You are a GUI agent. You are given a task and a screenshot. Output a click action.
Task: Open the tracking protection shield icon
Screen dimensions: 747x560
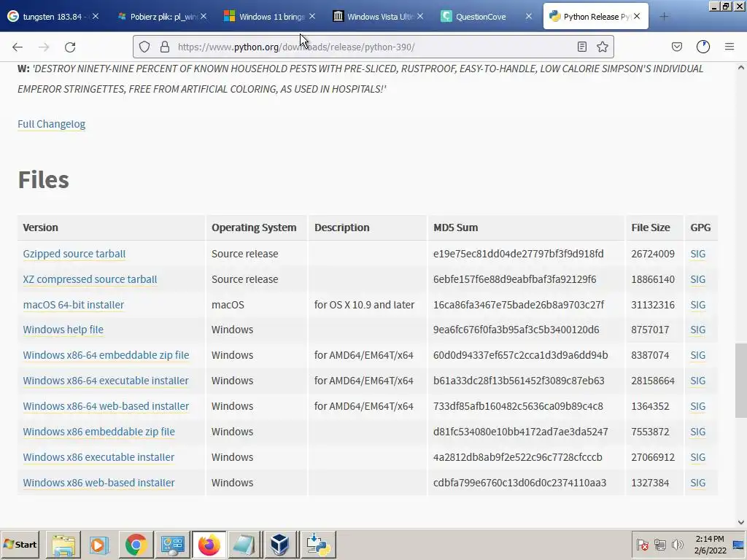point(144,47)
